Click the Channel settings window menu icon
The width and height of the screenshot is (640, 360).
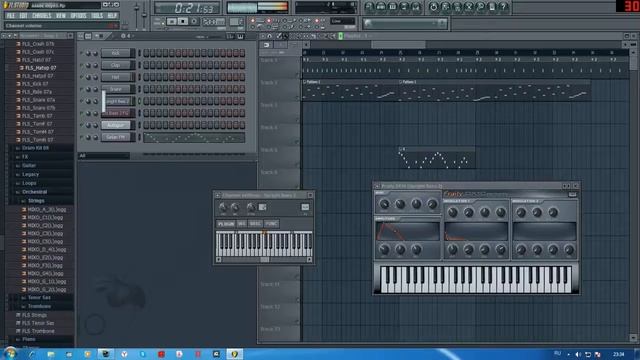point(218,196)
